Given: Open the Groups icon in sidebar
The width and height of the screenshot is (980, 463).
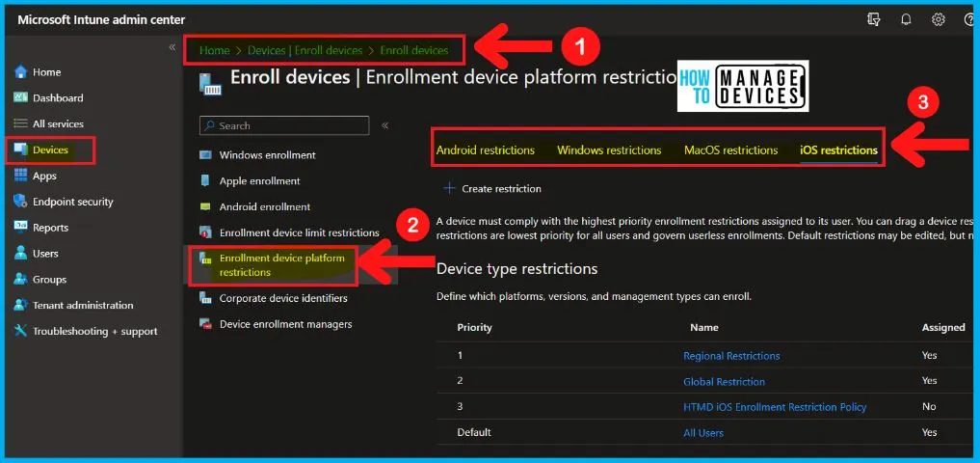Looking at the screenshot, I should click(21, 279).
